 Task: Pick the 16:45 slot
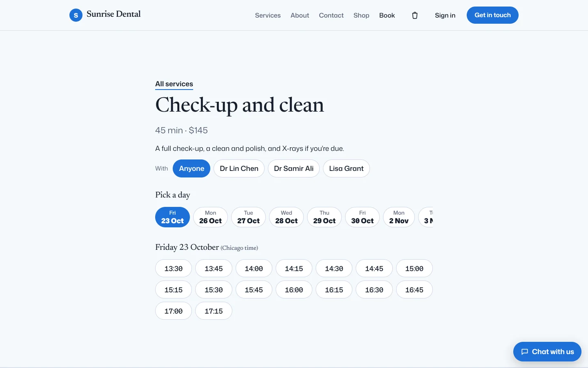[414, 290]
